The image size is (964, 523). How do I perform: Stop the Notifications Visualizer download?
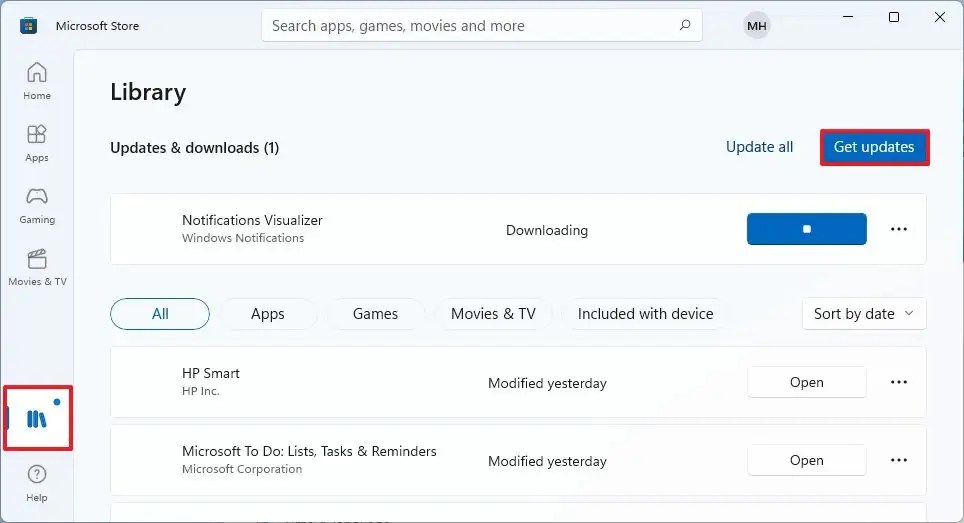pyautogui.click(x=807, y=229)
